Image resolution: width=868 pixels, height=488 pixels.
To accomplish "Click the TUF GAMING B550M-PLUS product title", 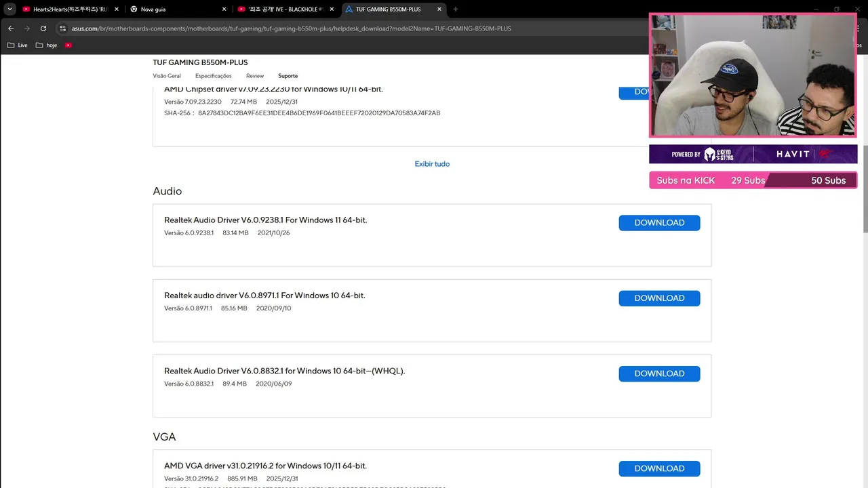I will point(200,62).
